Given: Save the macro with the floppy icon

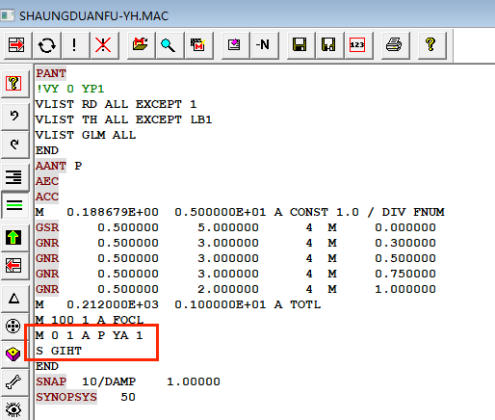Looking at the screenshot, I should point(300,45).
